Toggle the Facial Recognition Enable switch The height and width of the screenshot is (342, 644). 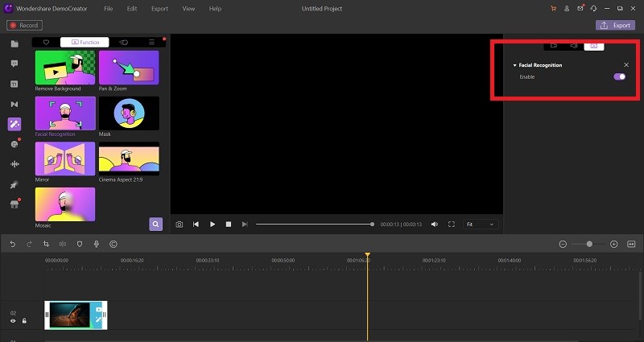click(619, 76)
